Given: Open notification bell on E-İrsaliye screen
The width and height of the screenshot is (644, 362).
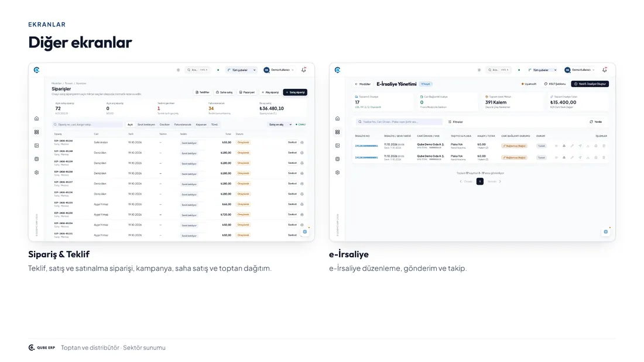Looking at the screenshot, I should (x=605, y=70).
